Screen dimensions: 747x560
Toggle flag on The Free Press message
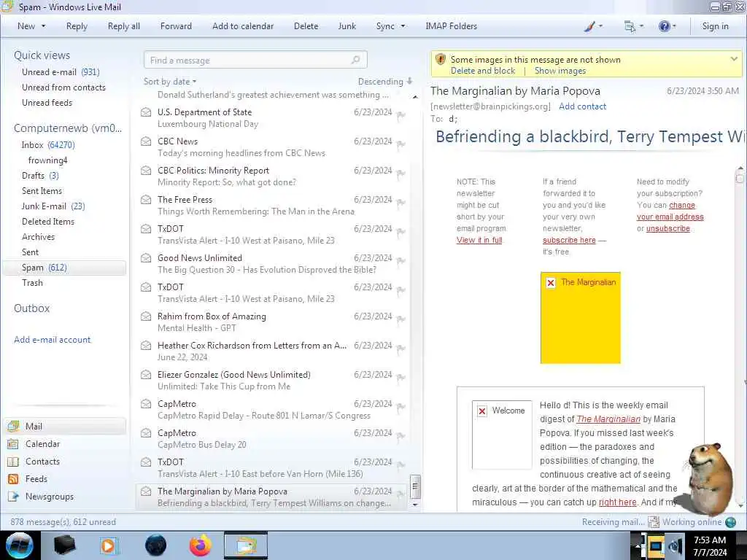tap(400, 203)
